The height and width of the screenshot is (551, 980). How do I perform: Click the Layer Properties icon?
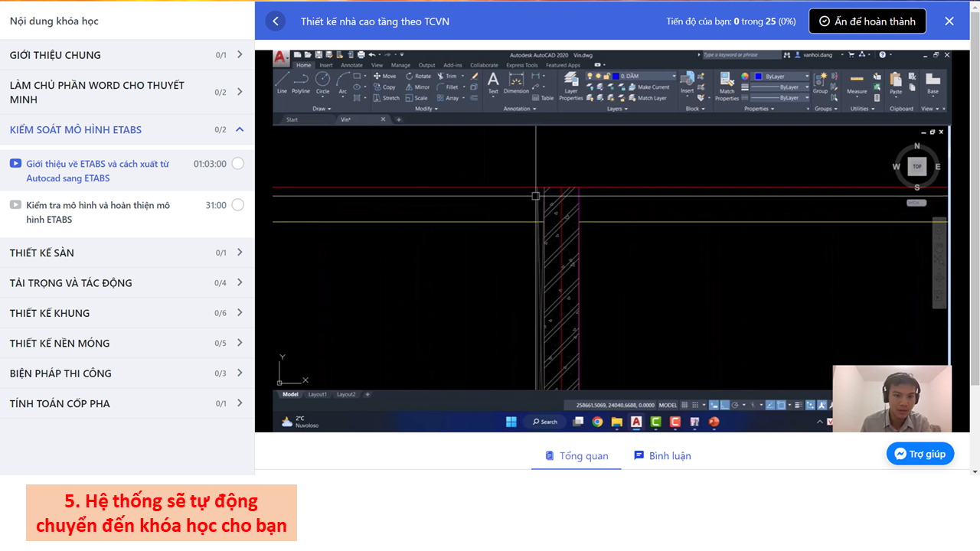coord(571,83)
